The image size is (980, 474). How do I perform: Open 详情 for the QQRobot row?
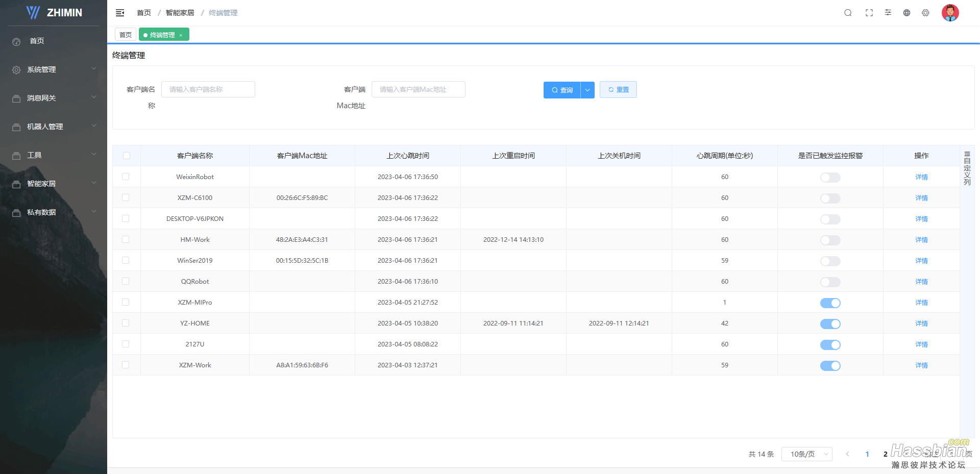921,282
